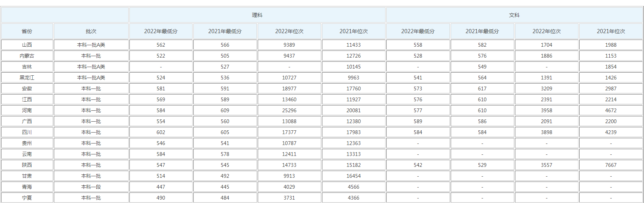Select the 省份 column header
The width and height of the screenshot is (644, 203).
27,31
